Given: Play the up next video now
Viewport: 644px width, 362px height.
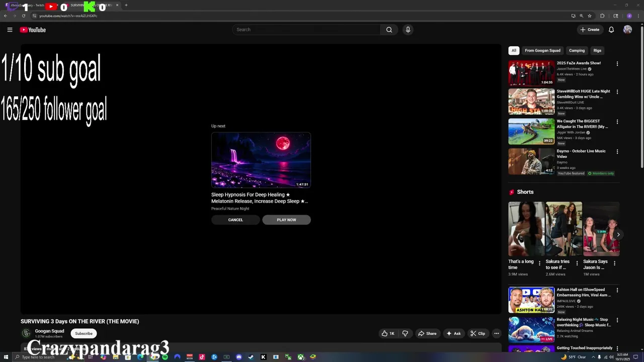Looking at the screenshot, I should click(x=286, y=220).
